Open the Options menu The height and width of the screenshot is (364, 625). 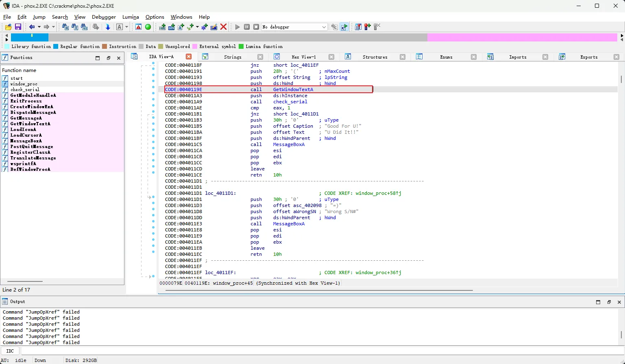[x=155, y=17]
